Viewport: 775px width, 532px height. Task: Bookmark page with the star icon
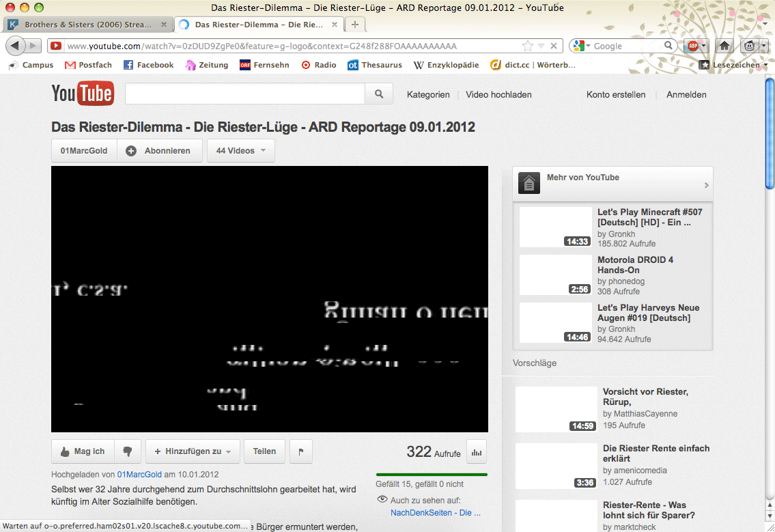(527, 46)
